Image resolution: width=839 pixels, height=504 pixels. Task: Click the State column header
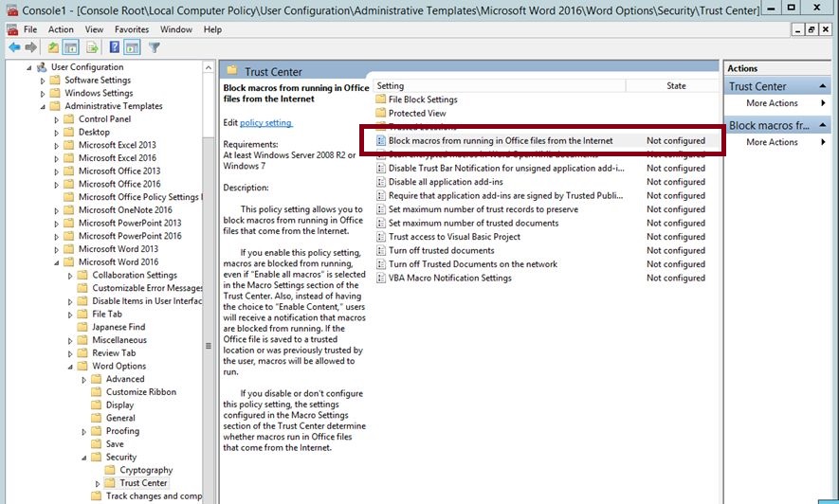click(676, 85)
